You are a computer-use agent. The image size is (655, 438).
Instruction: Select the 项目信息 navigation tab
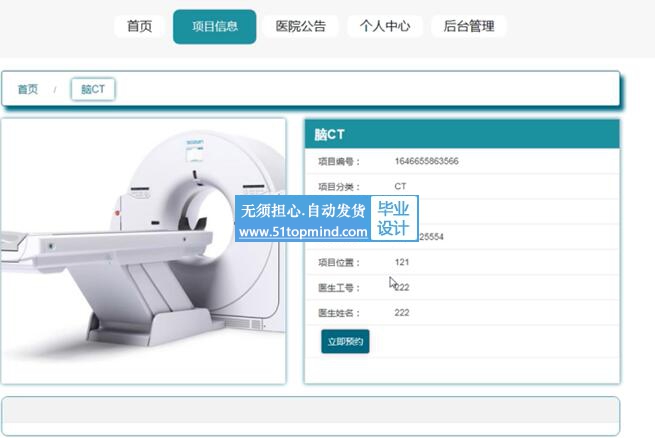[215, 27]
